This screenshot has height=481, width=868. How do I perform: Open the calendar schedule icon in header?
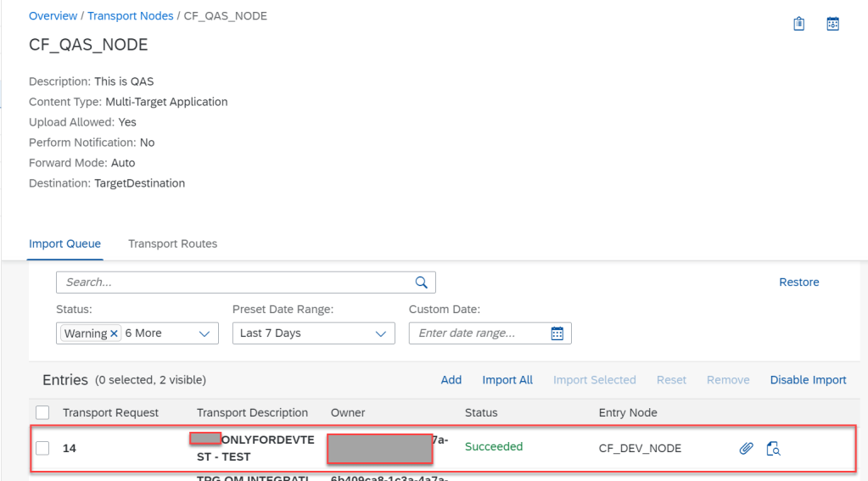(x=833, y=24)
